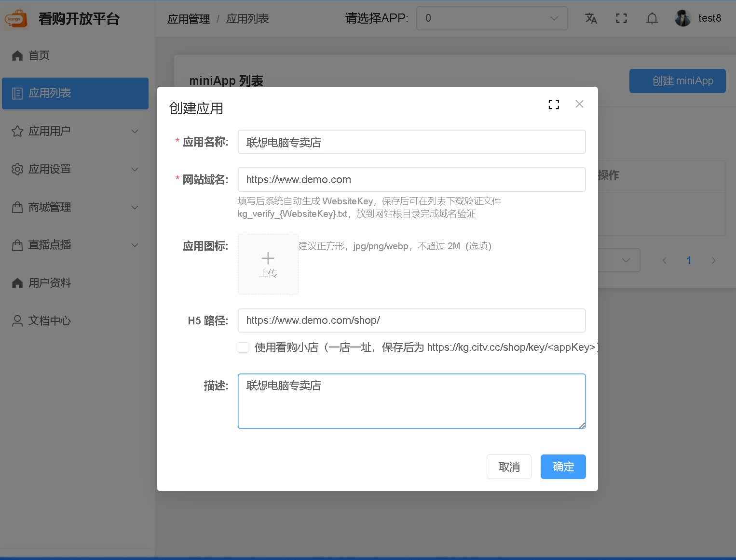
Task: Click the 应用列表 list icon
Action: tap(17, 93)
